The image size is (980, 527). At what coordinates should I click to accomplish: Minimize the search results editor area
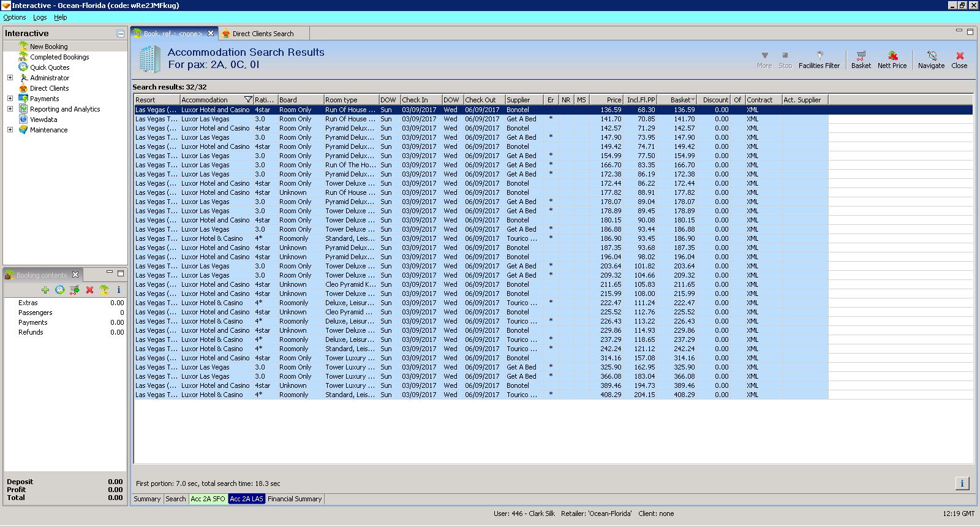(959, 31)
